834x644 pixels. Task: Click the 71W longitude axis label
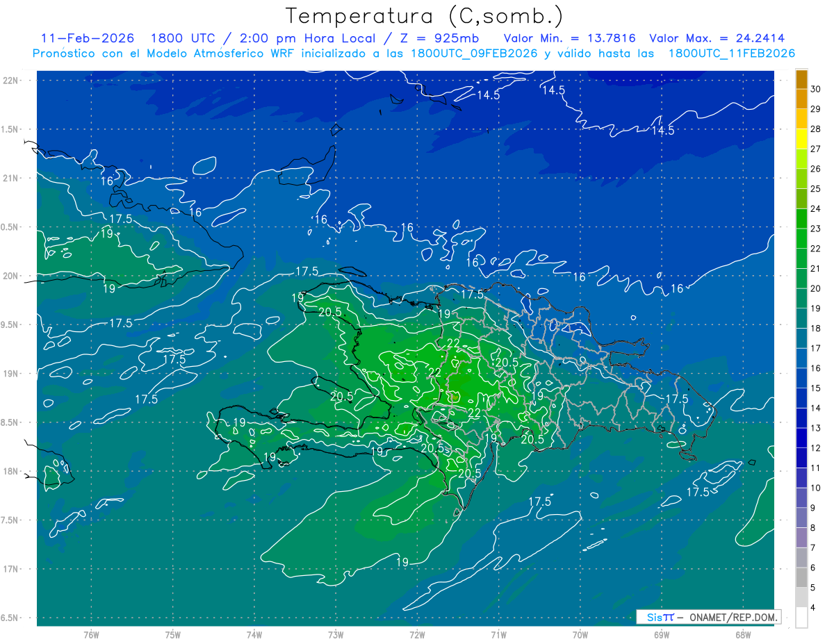pyautogui.click(x=498, y=634)
